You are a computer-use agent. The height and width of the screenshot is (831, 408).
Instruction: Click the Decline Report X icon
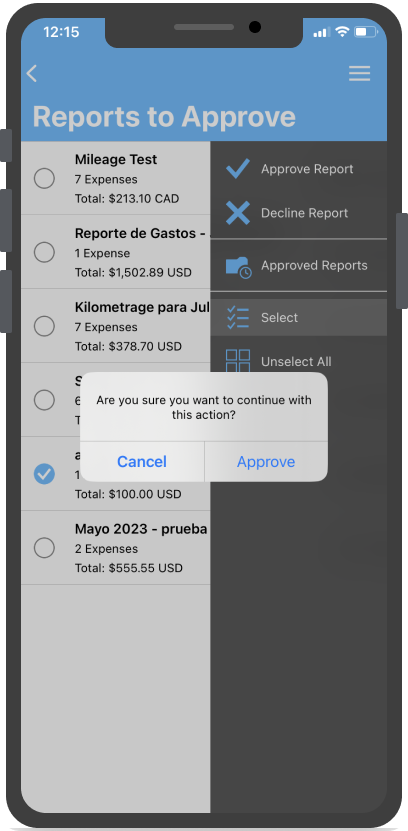coord(238,213)
